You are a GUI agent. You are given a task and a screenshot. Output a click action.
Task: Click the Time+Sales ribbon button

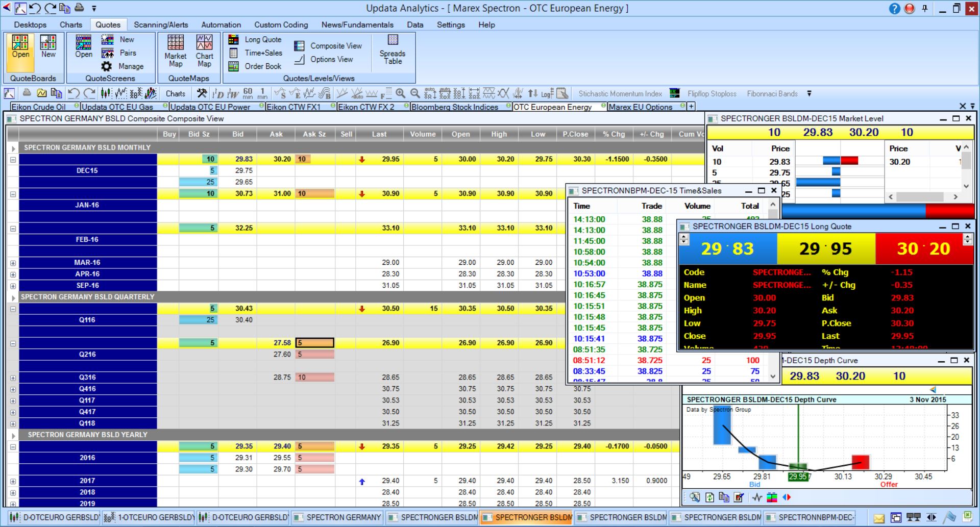255,53
